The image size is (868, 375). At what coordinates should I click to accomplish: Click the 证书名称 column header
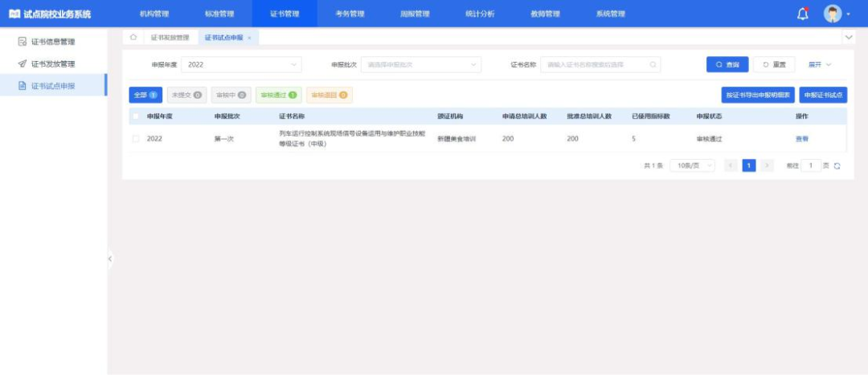(x=292, y=116)
